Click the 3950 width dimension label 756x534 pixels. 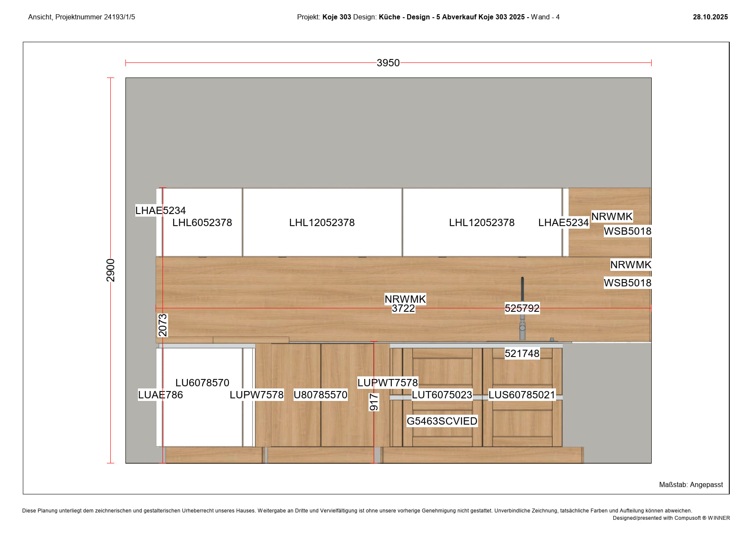tap(388, 63)
